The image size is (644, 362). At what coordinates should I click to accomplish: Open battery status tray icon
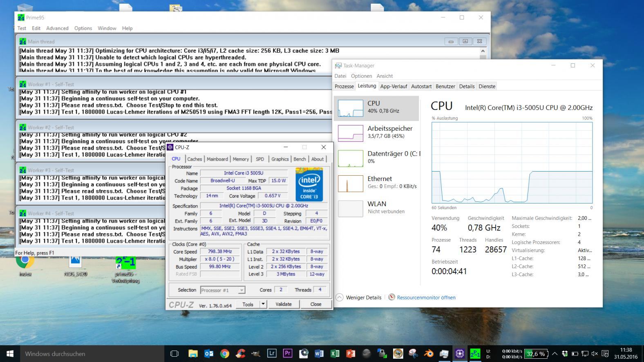[x=575, y=354]
